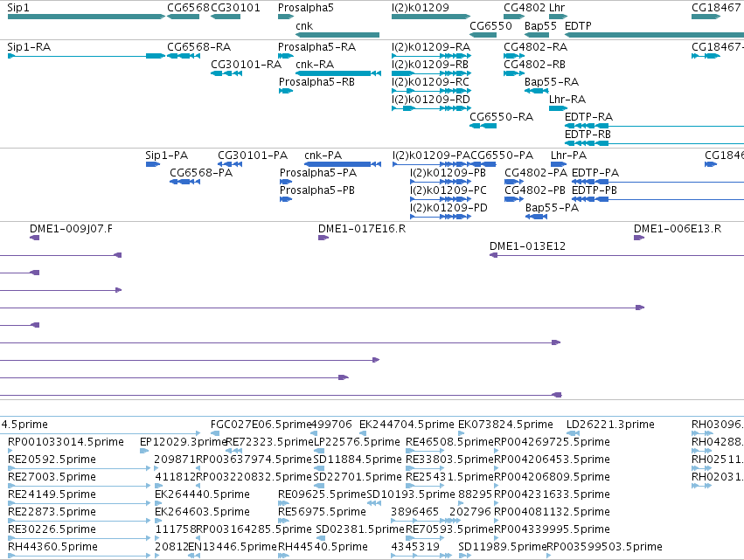744x560 pixels.
Task: Click the CG4802-RA transcript label
Action: (536, 47)
